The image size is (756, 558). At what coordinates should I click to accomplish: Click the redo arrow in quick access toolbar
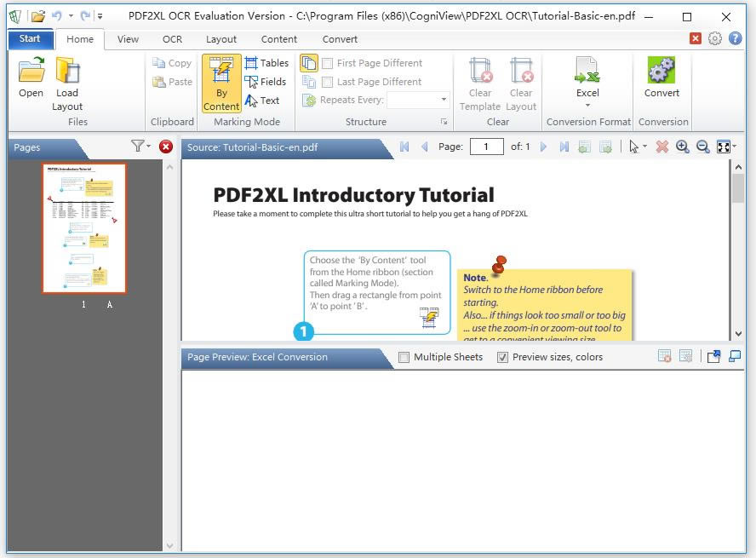[85, 16]
